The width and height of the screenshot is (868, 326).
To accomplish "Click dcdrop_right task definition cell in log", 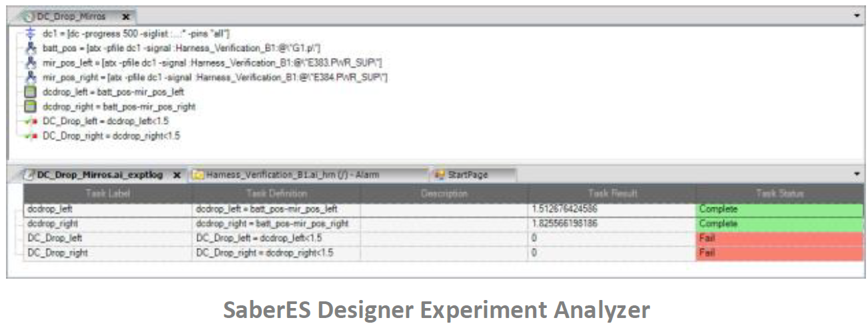I will tap(276, 224).
